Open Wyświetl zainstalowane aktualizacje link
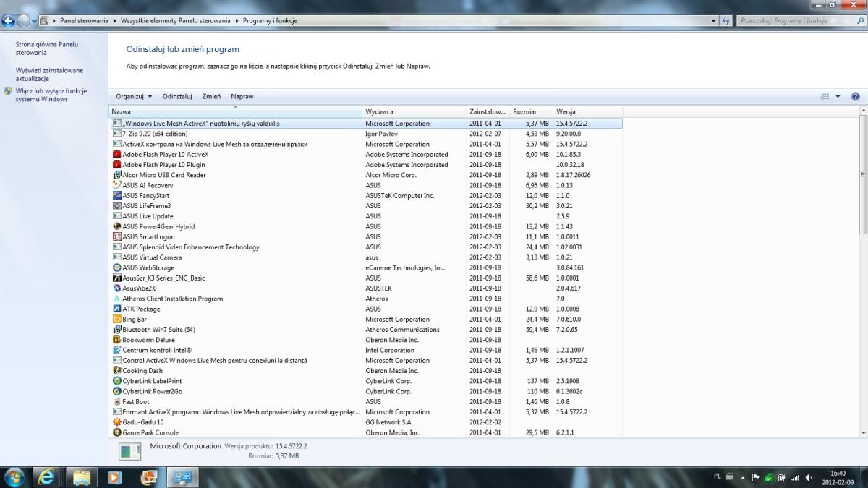The image size is (868, 488). click(49, 74)
